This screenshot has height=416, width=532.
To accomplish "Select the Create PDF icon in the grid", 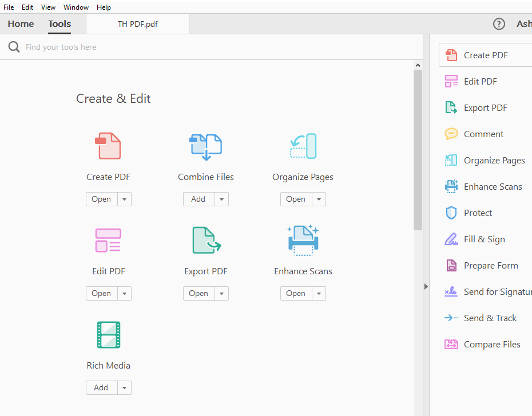I will click(108, 146).
